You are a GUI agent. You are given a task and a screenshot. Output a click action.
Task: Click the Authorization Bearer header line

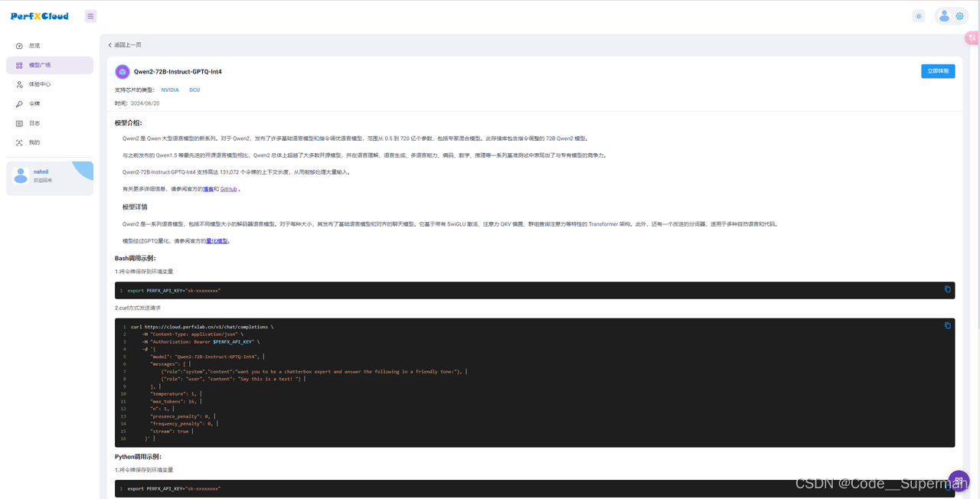(x=201, y=341)
